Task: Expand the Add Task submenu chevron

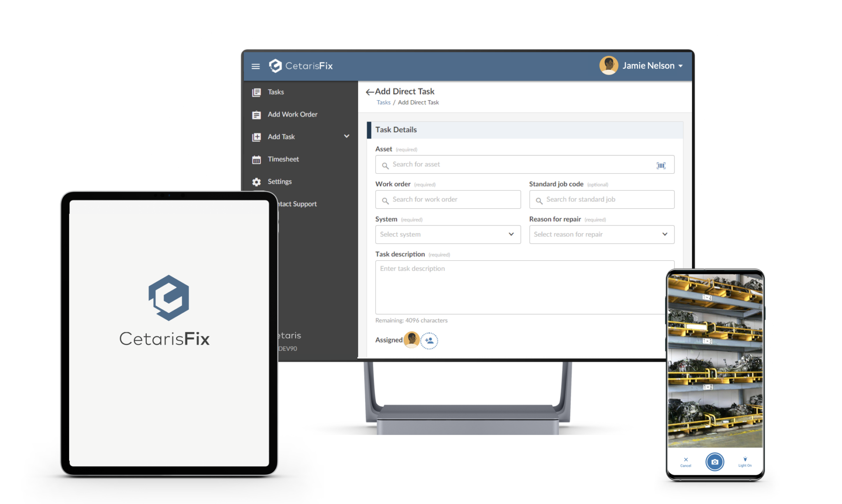Action: click(x=347, y=136)
